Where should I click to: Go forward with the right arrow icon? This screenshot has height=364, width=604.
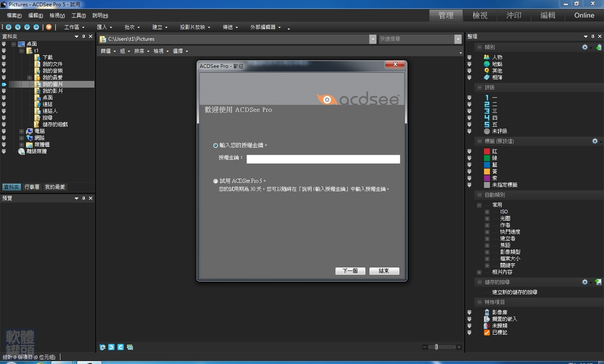click(27, 27)
